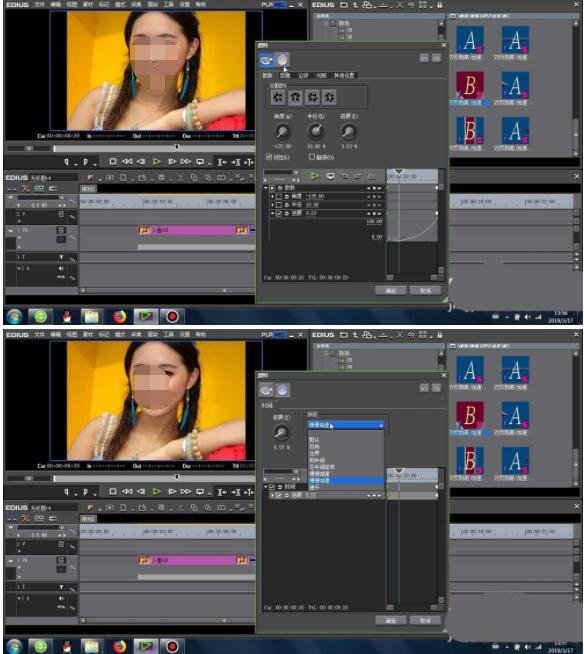
Task: Click the angle knob in the upper dialog
Action: click(x=282, y=132)
